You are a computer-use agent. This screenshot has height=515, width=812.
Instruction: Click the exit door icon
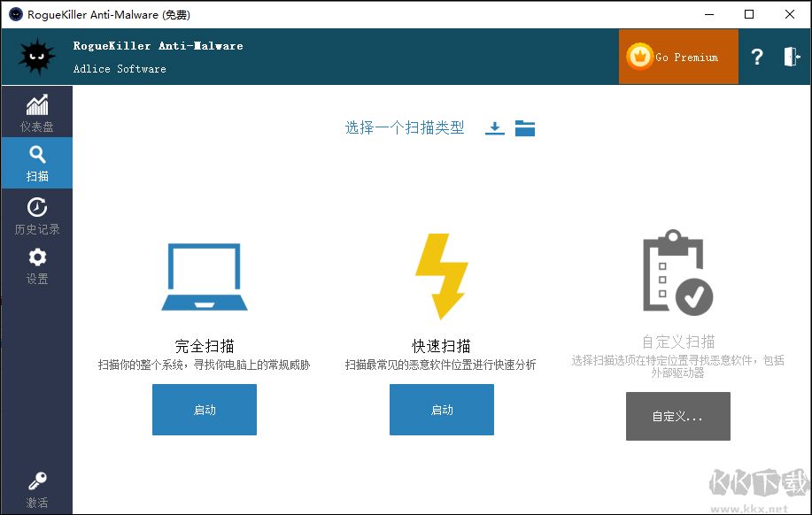[x=792, y=57]
